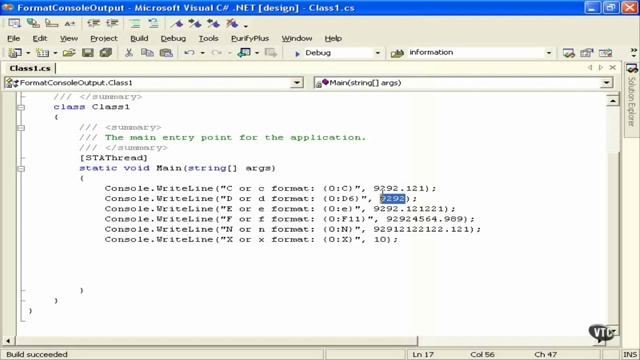The width and height of the screenshot is (640, 360).
Task: Click the highlighted 9292 value in code
Action: (x=392, y=199)
